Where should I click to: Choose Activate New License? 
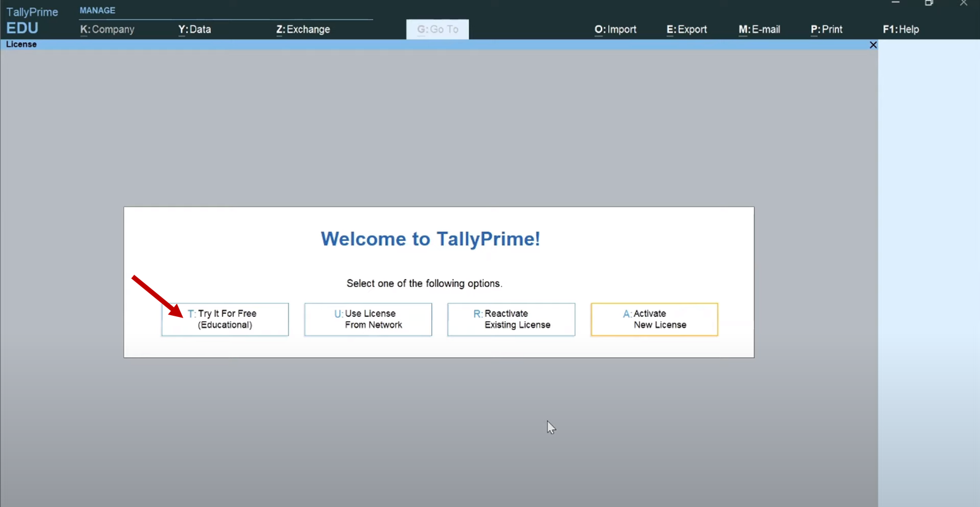[654, 319]
